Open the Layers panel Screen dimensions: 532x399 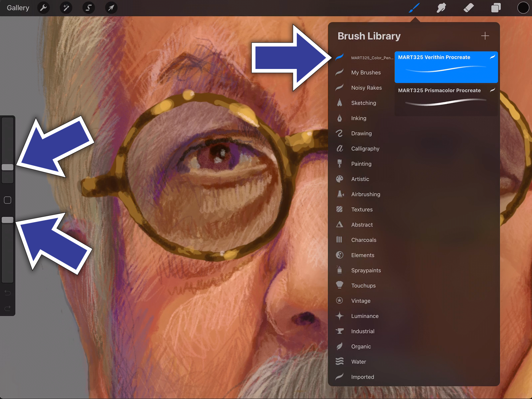pos(496,8)
